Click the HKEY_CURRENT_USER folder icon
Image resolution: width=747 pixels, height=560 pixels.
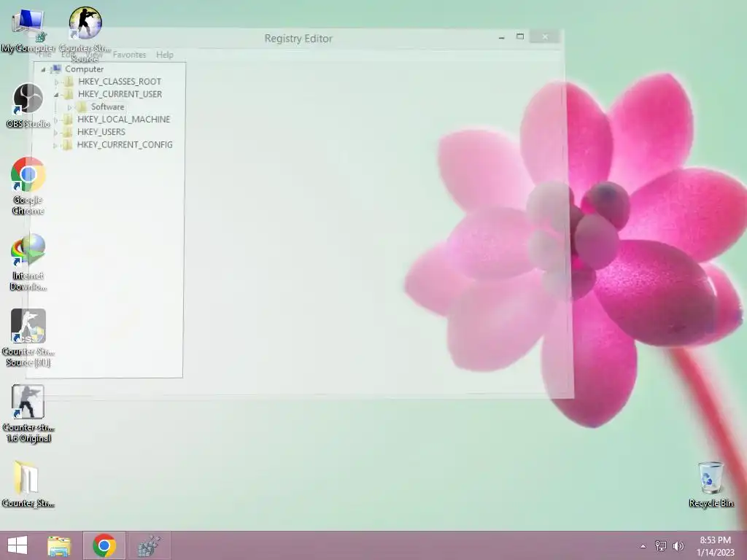(x=69, y=94)
